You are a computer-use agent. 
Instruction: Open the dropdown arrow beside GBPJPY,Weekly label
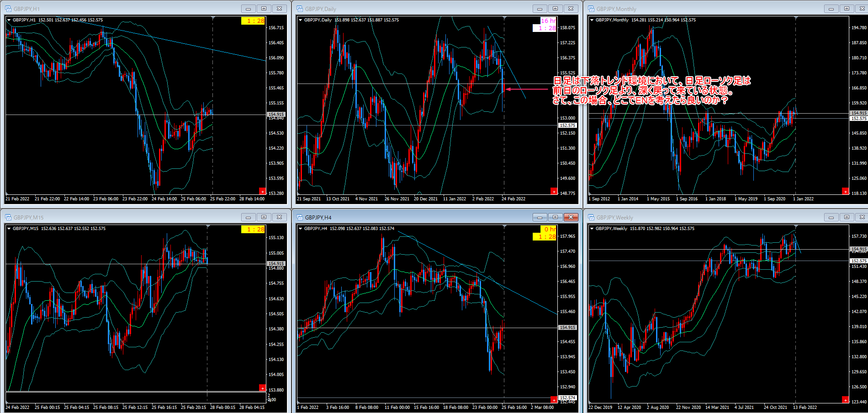pyautogui.click(x=592, y=229)
